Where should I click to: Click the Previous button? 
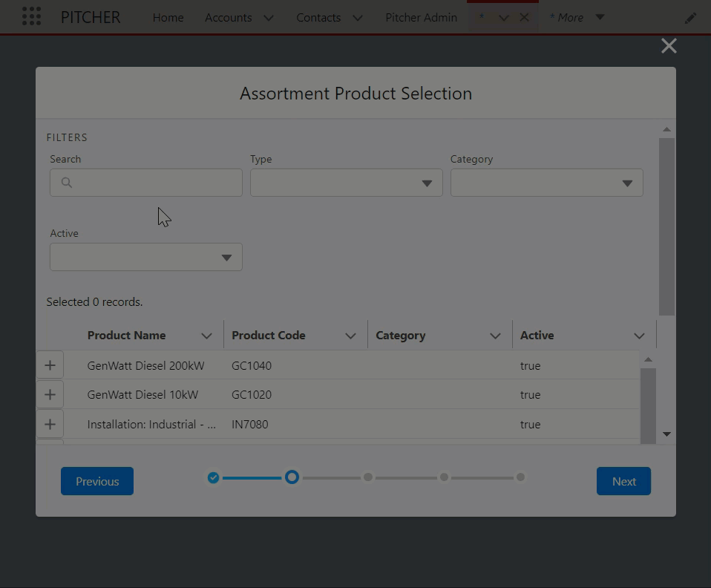(x=97, y=481)
